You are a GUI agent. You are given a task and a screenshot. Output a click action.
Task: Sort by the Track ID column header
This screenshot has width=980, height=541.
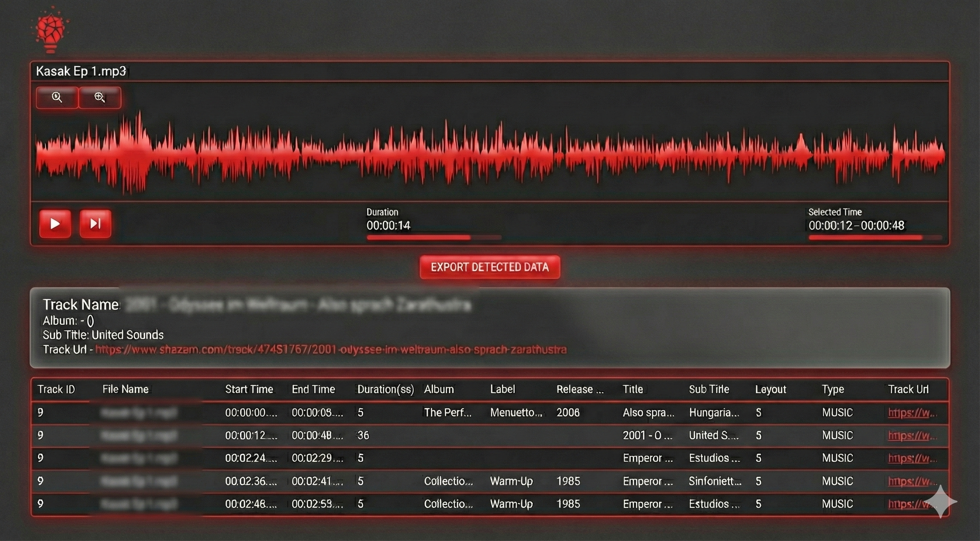coord(56,389)
